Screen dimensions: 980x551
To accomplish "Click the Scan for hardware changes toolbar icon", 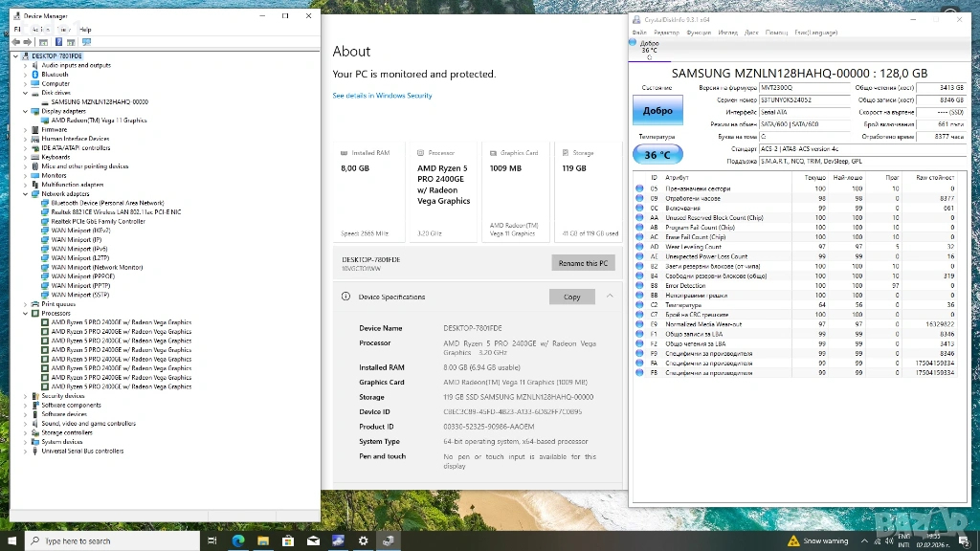I will click(87, 42).
